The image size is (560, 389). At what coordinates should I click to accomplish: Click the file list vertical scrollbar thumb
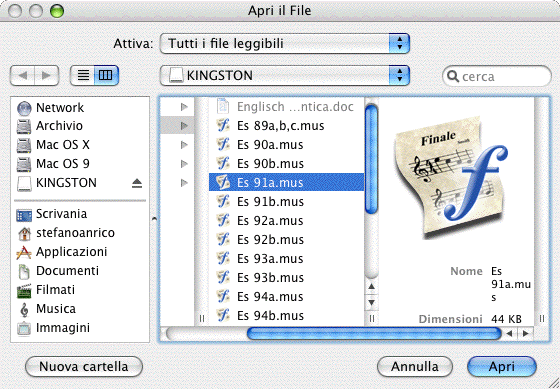(x=371, y=159)
